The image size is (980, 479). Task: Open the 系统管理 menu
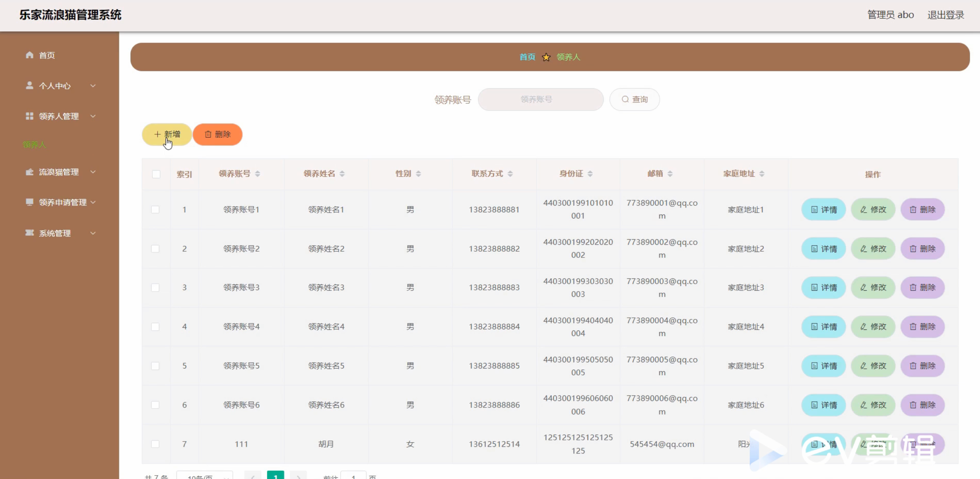coord(60,233)
